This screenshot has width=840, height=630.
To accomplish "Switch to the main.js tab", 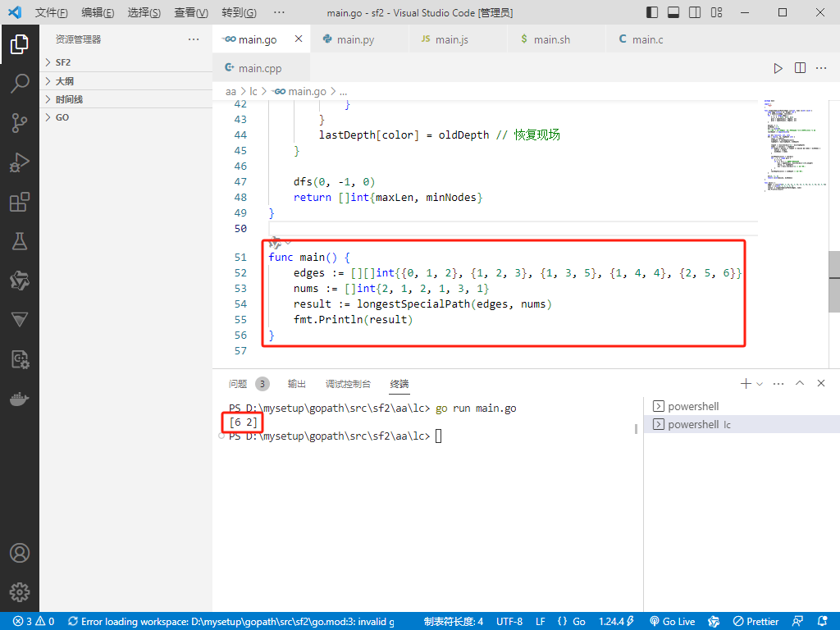I will click(x=458, y=39).
